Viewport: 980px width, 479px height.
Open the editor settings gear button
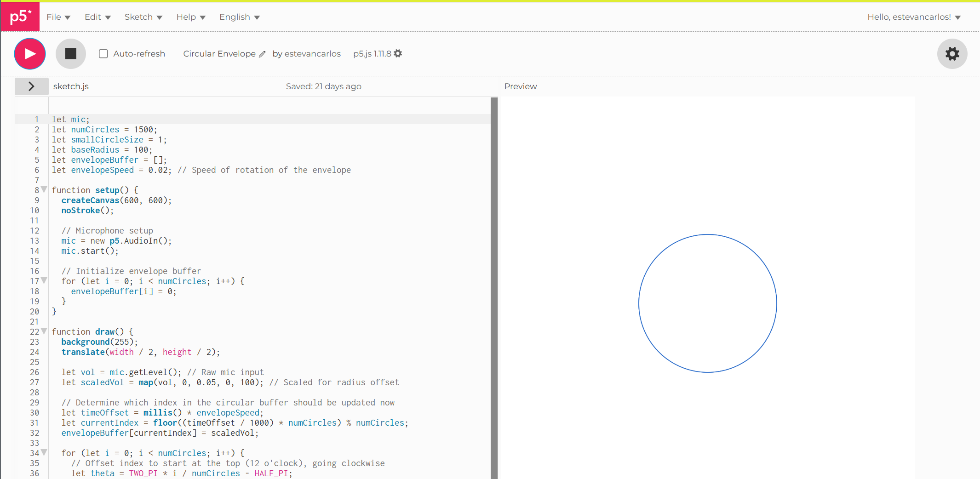coord(951,54)
